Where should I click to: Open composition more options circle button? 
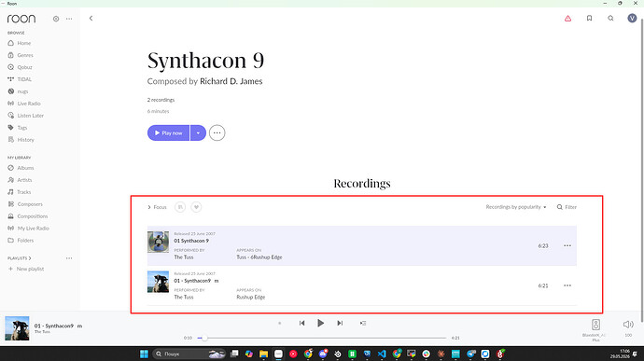[x=217, y=133]
